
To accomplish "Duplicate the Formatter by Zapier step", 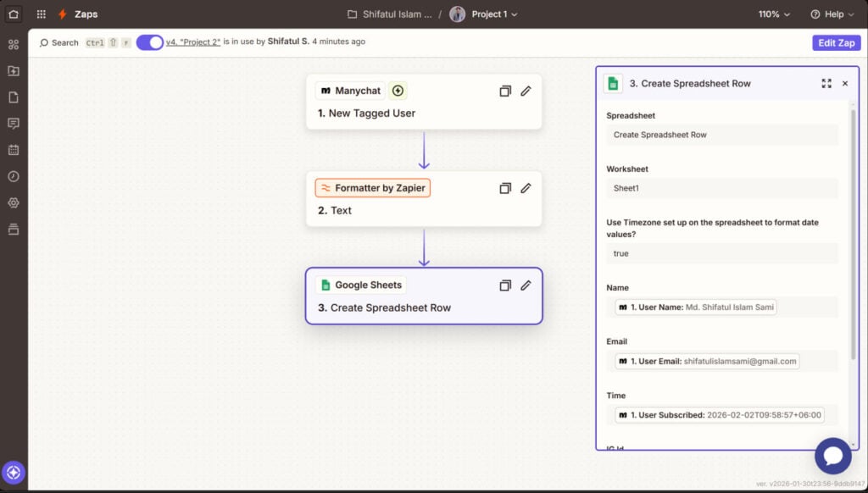I will [505, 188].
